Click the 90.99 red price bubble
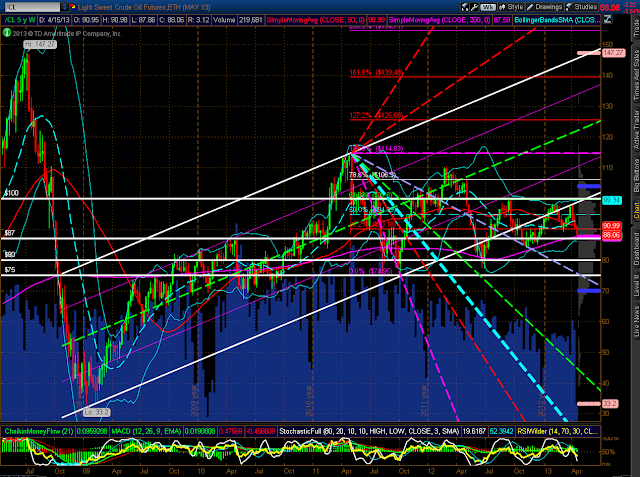Image resolution: width=640 pixels, height=477 pixels. [611, 226]
